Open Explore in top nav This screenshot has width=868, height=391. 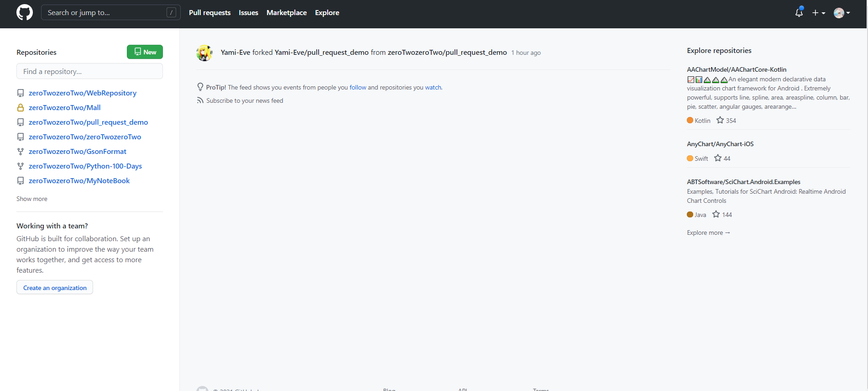coord(327,12)
